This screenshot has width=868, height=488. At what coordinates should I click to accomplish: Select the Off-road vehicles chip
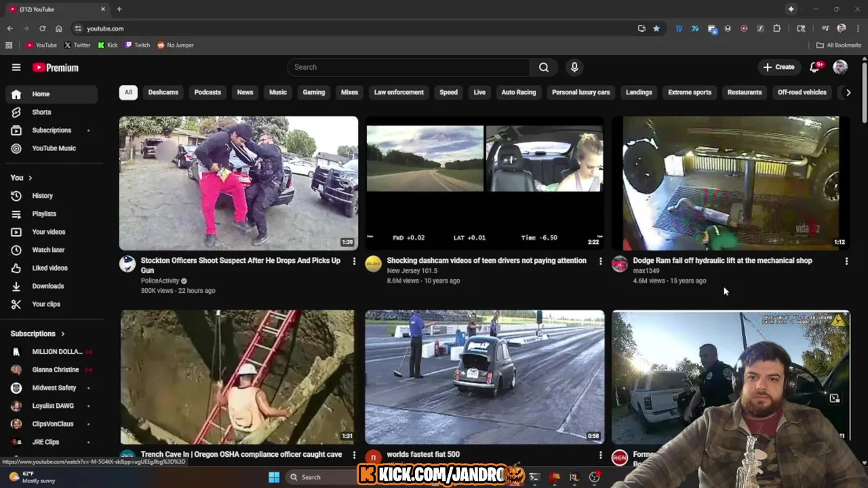pyautogui.click(x=802, y=92)
